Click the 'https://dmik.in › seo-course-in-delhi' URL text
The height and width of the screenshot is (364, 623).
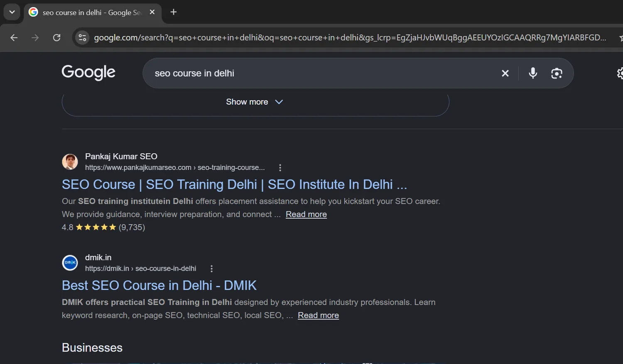pyautogui.click(x=140, y=269)
